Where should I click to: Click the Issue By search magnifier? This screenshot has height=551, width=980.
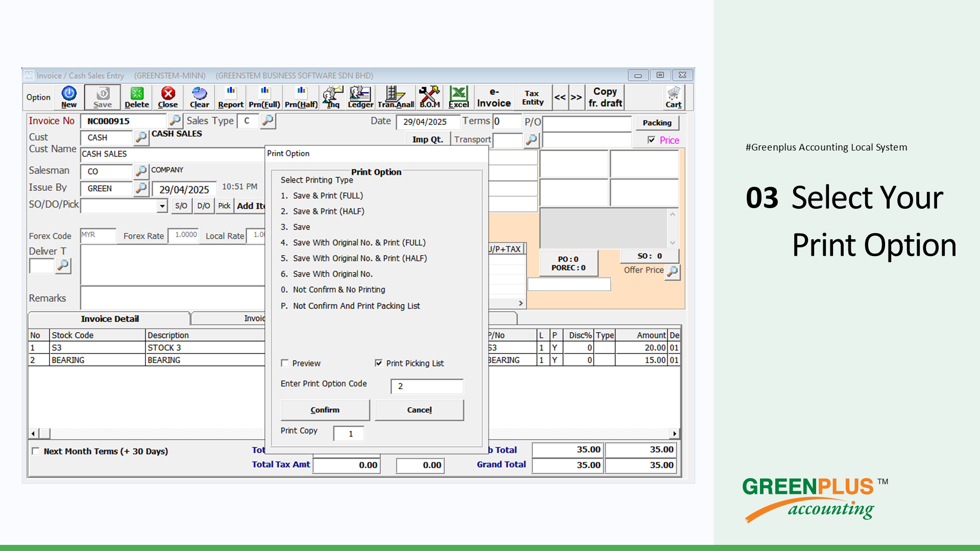[141, 188]
